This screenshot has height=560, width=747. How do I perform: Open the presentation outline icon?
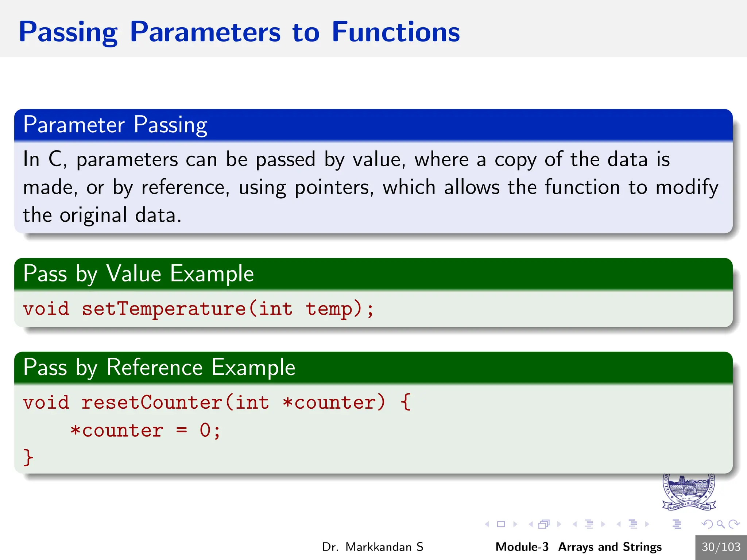click(677, 524)
